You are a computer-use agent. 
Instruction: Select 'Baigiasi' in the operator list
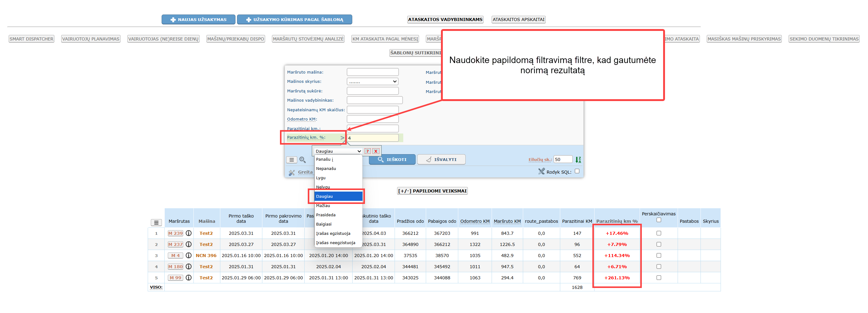(x=338, y=224)
